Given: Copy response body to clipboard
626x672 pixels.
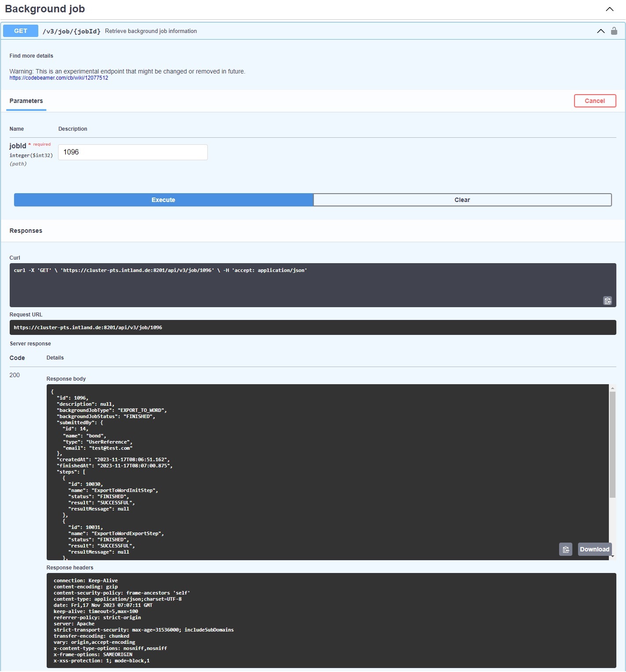Looking at the screenshot, I should [566, 549].
